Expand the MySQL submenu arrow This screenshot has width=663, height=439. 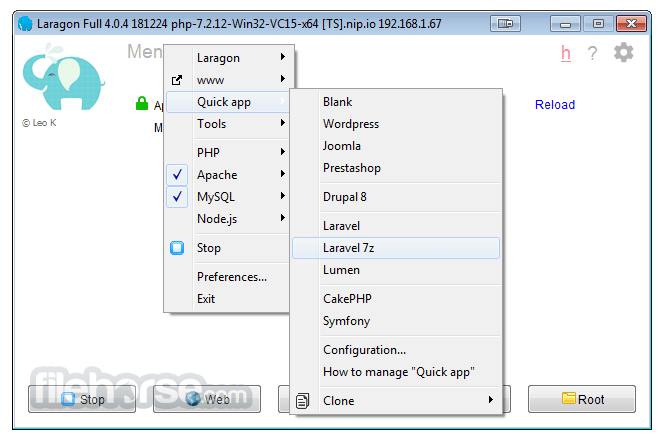click(283, 195)
